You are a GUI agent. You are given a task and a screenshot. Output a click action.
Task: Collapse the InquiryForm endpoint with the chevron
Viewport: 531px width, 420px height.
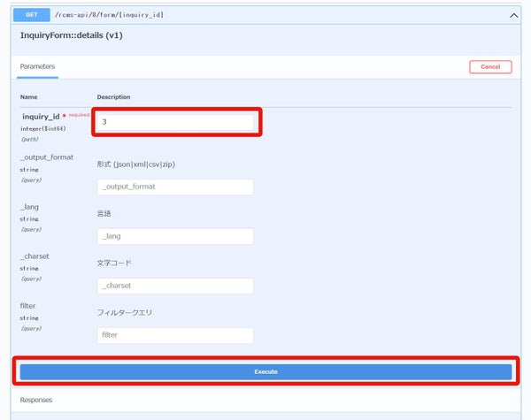pos(513,16)
